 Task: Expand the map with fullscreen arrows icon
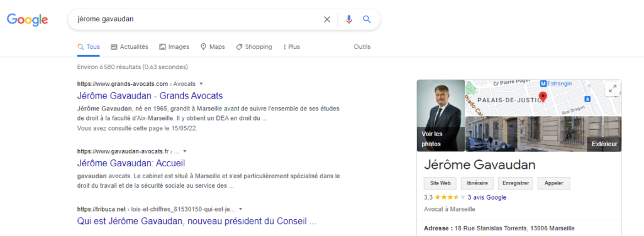613,88
